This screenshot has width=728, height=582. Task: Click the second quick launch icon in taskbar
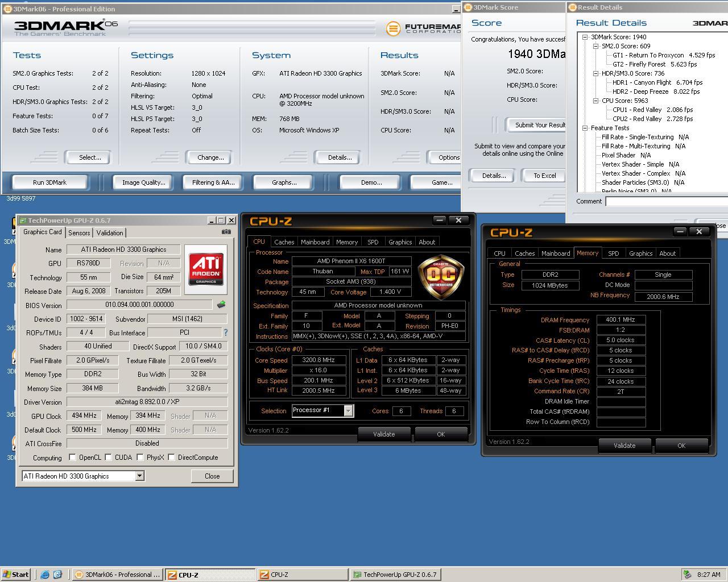57,575
